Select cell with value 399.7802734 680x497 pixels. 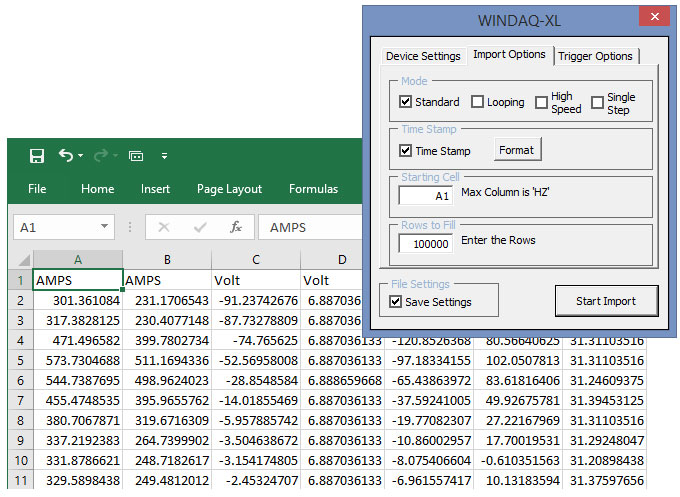167,340
